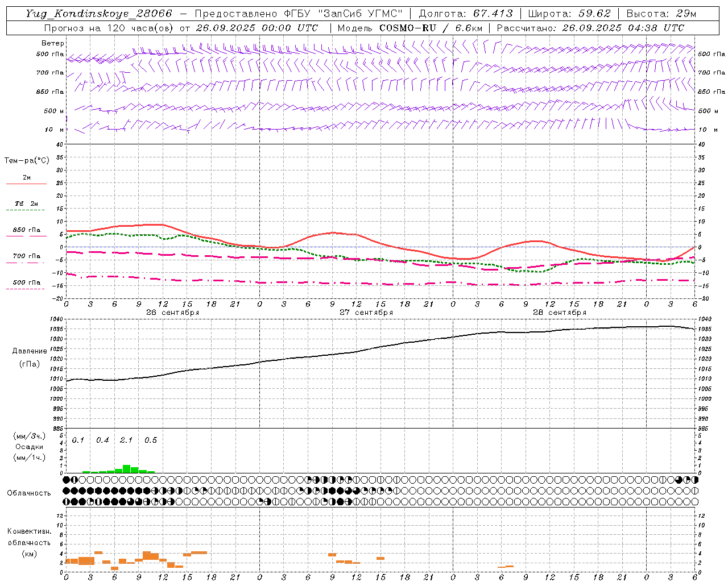Click the 'Осадки' precipitation label
728x582 pixels.
click(29, 447)
